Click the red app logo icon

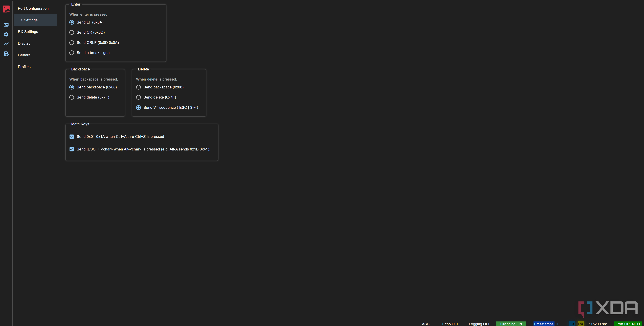6,9
